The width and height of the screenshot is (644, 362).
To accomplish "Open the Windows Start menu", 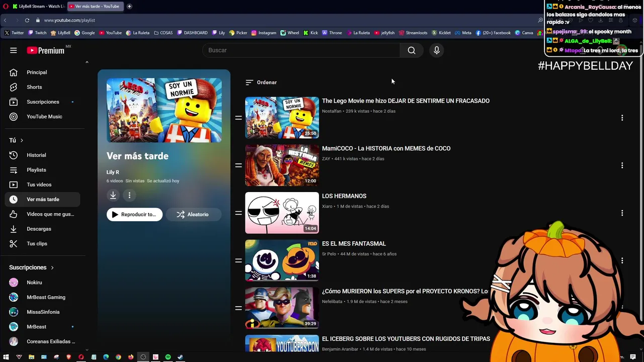I will tap(7, 357).
